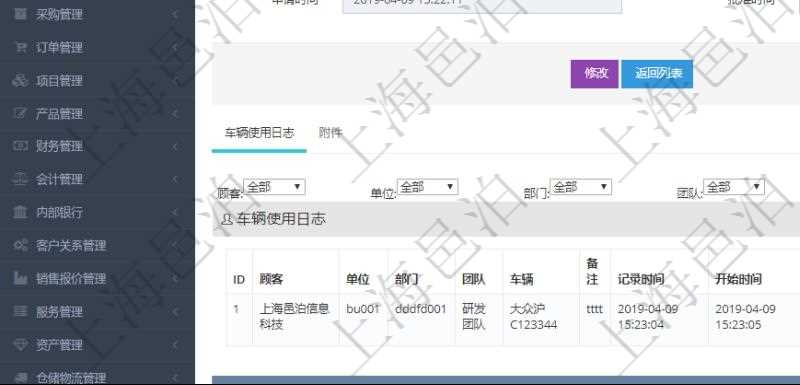Click the 内部银行 bank icon
The image size is (800, 385).
20,212
